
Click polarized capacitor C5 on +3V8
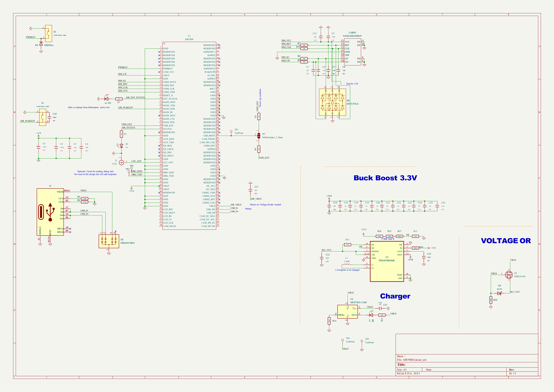coord(38,147)
